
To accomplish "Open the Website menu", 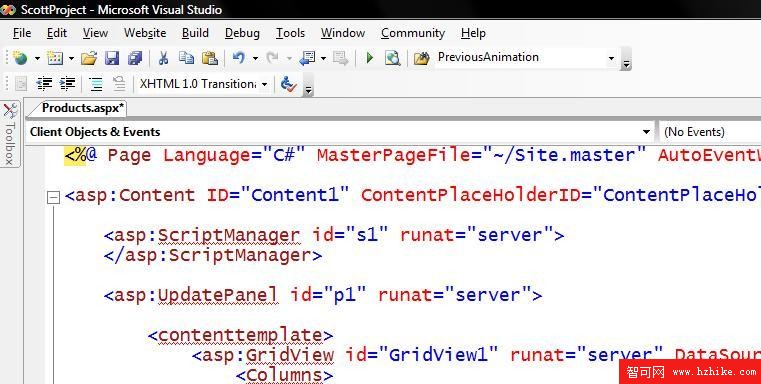I will pos(145,33).
